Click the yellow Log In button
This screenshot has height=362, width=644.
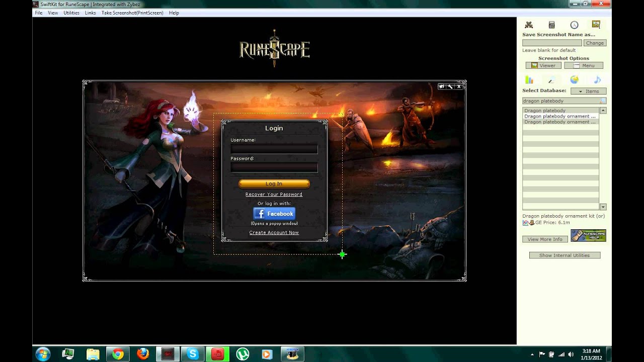(274, 184)
